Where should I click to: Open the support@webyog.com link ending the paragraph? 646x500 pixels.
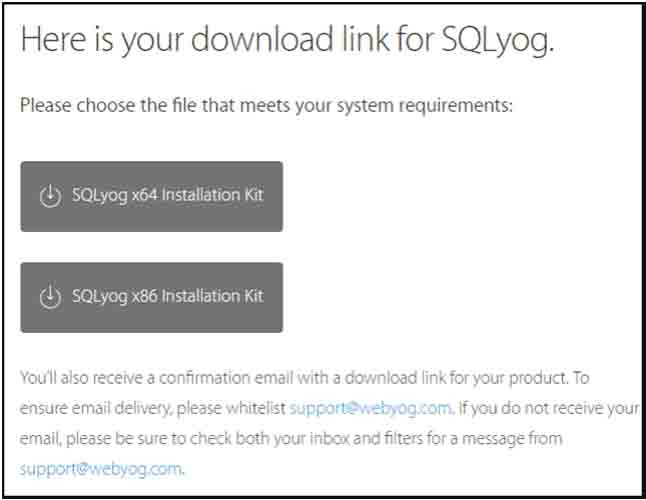tap(101, 469)
